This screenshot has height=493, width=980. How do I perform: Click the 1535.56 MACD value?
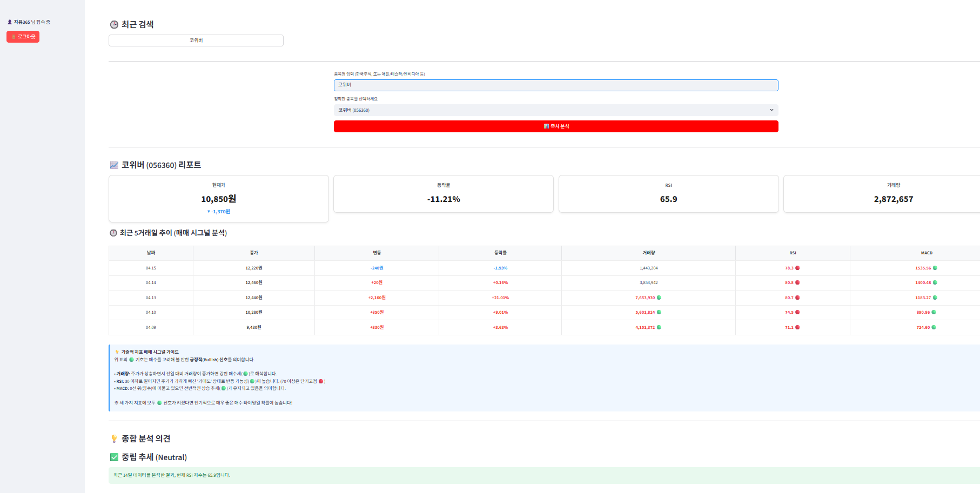923,268
